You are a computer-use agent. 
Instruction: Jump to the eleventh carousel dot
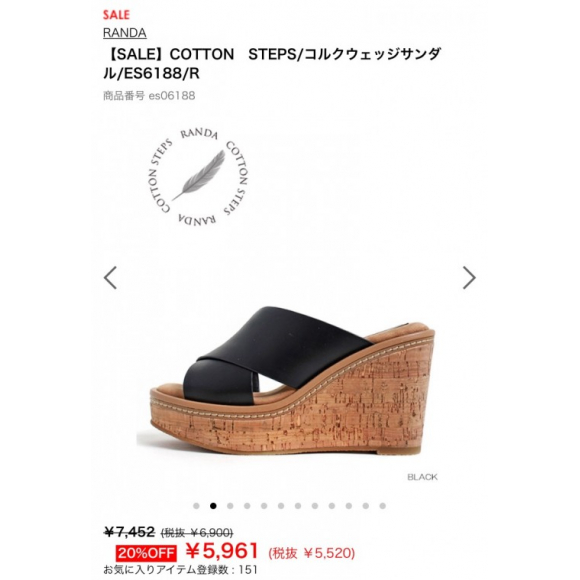click(x=366, y=506)
